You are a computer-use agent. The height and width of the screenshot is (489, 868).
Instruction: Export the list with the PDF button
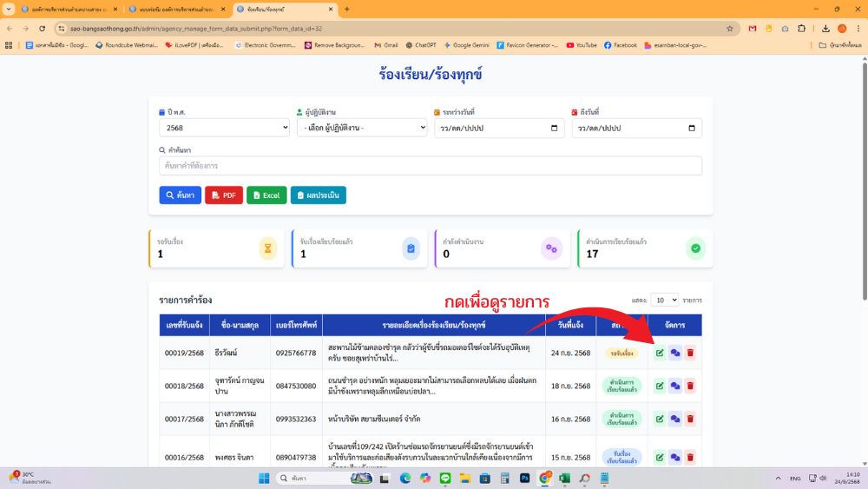224,195
